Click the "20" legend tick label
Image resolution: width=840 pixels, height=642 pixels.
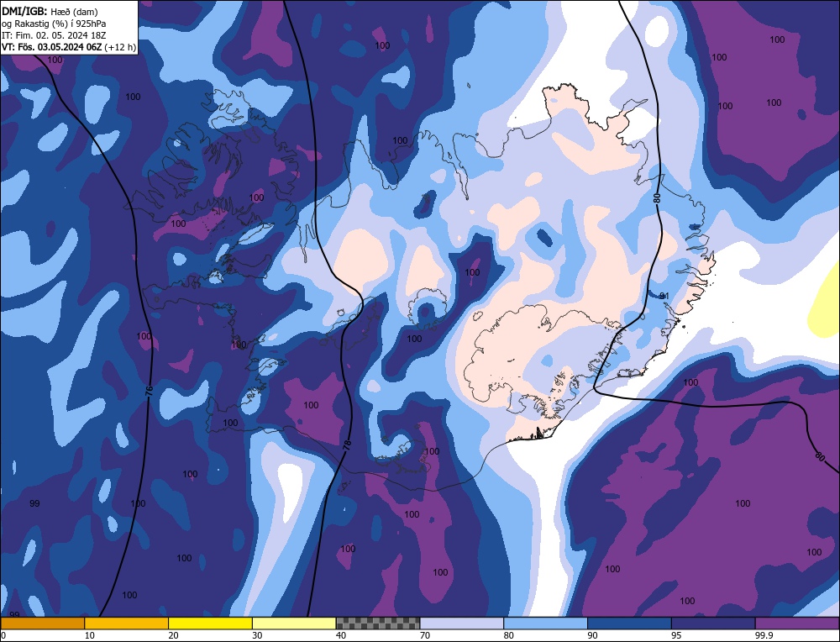(174, 635)
